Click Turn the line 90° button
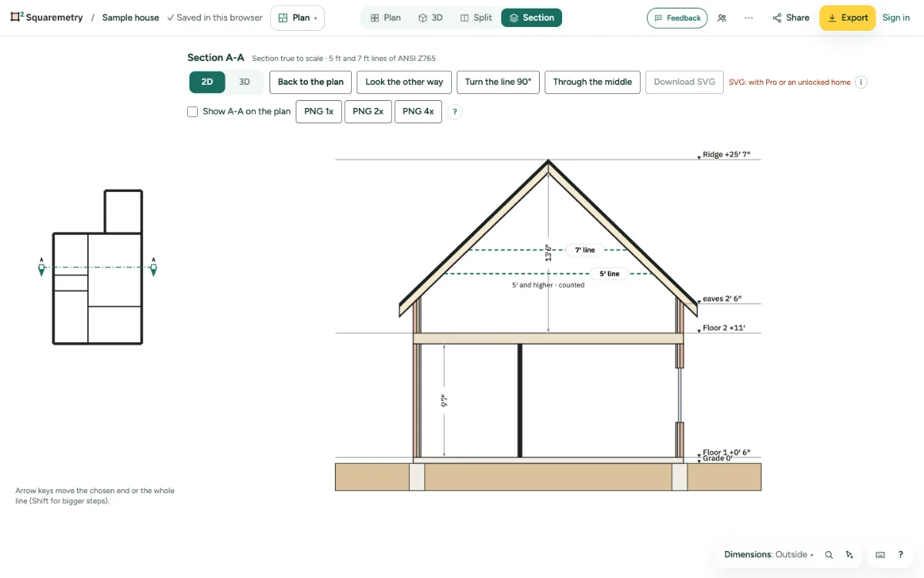The image size is (924, 578). click(x=498, y=82)
